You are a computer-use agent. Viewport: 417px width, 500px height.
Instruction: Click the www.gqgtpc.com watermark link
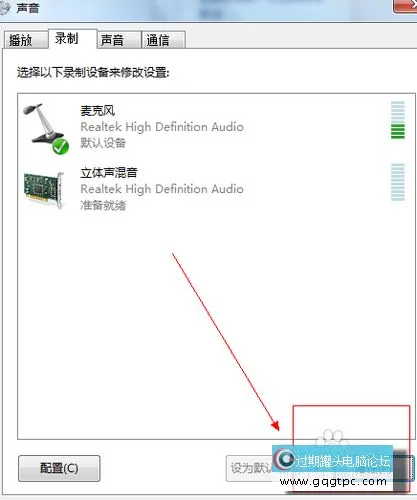click(x=333, y=481)
